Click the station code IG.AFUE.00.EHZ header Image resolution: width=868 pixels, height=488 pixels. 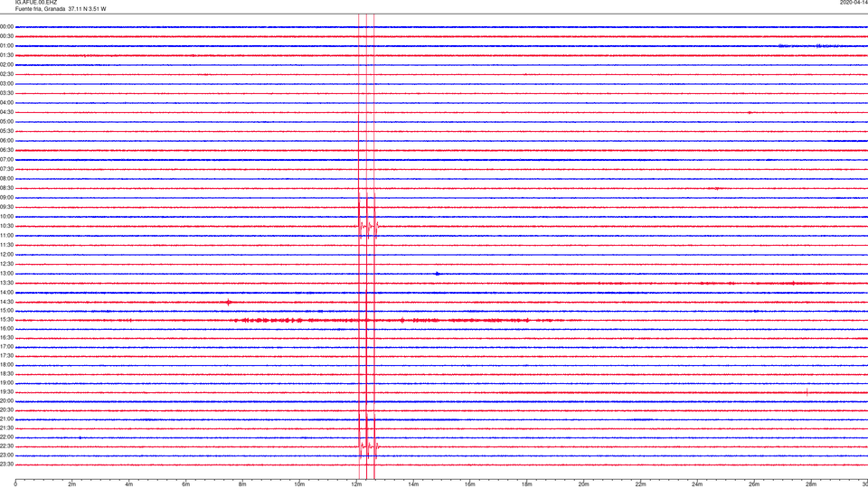pos(36,2)
